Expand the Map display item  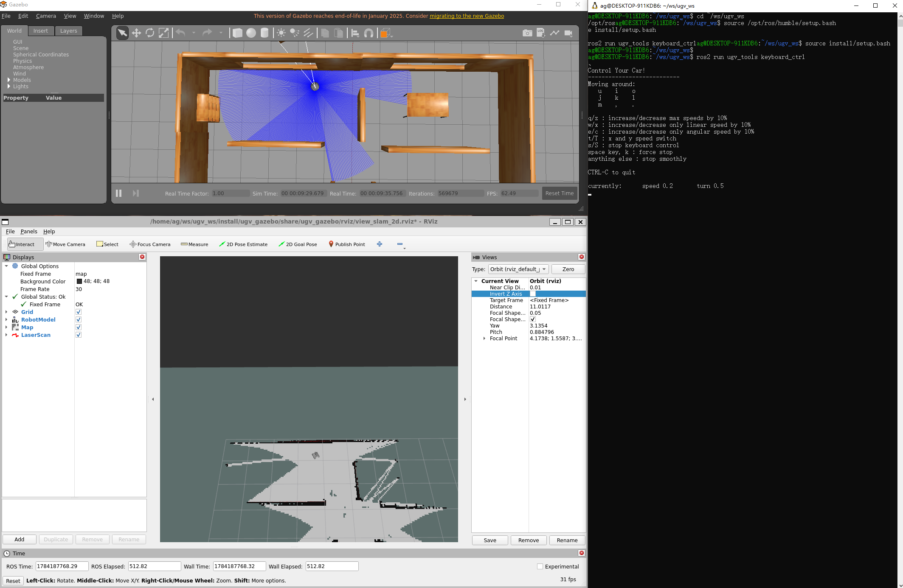(6, 327)
